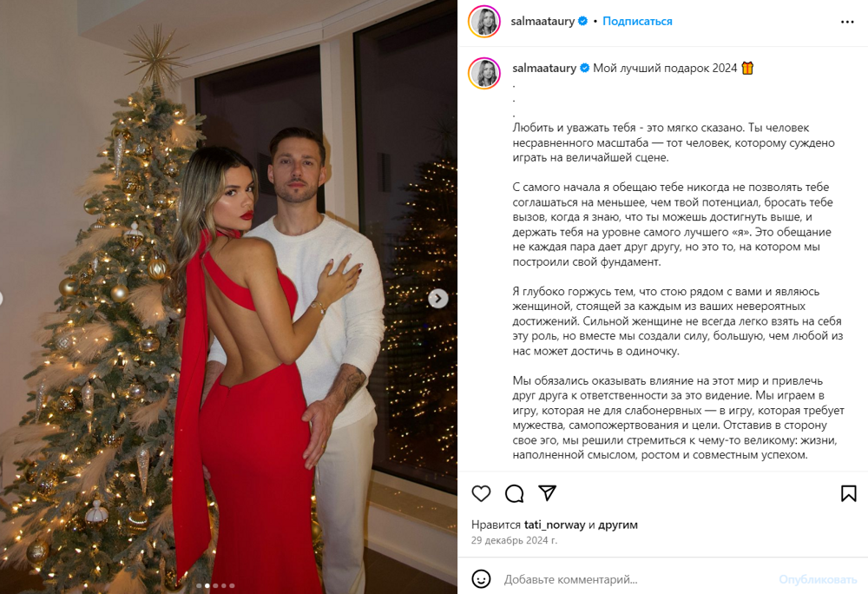Image resolution: width=868 pixels, height=594 pixels.
Task: Click the Подписаться follow link
Action: (x=637, y=21)
